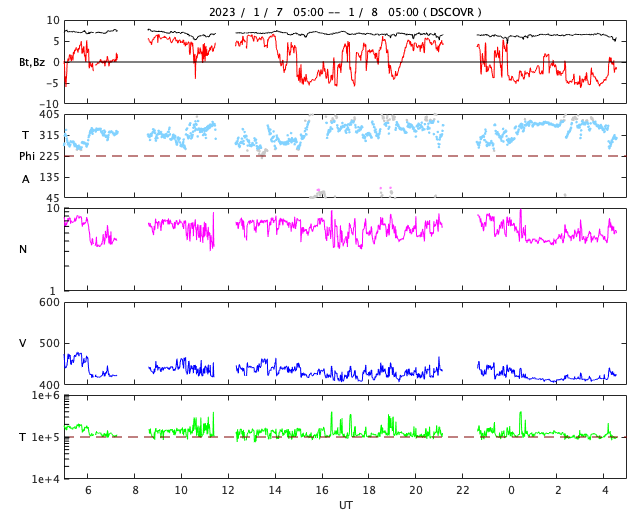Click the 500 velocity tick label

(49, 343)
